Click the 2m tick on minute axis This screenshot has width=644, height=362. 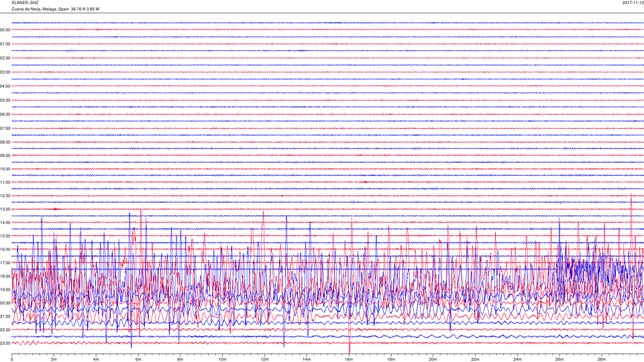coord(54,359)
